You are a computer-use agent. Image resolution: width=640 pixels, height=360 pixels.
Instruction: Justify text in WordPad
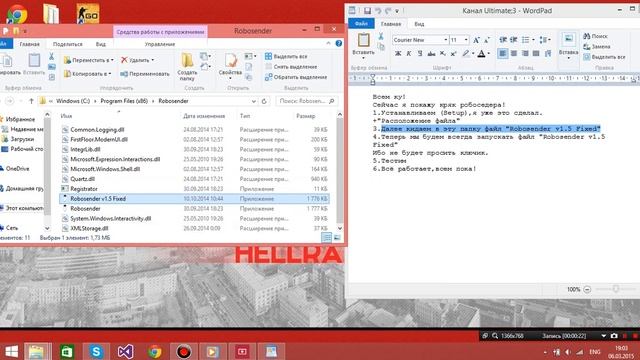536,53
